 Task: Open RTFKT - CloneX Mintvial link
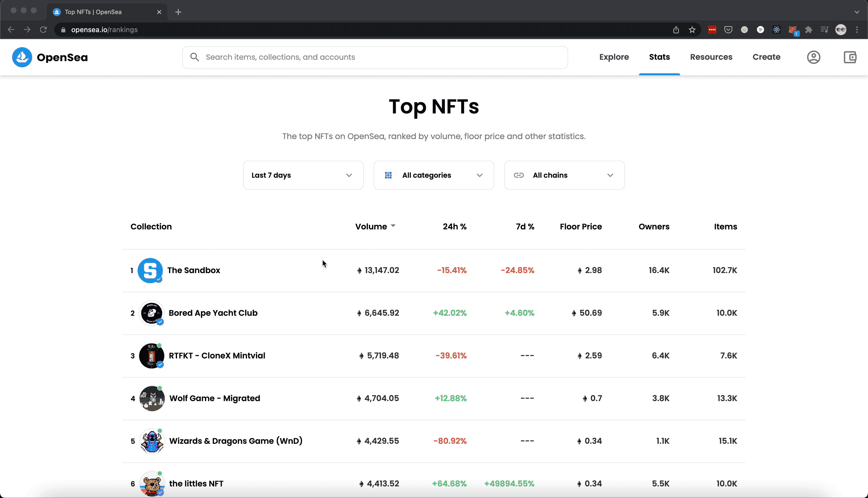[217, 356]
